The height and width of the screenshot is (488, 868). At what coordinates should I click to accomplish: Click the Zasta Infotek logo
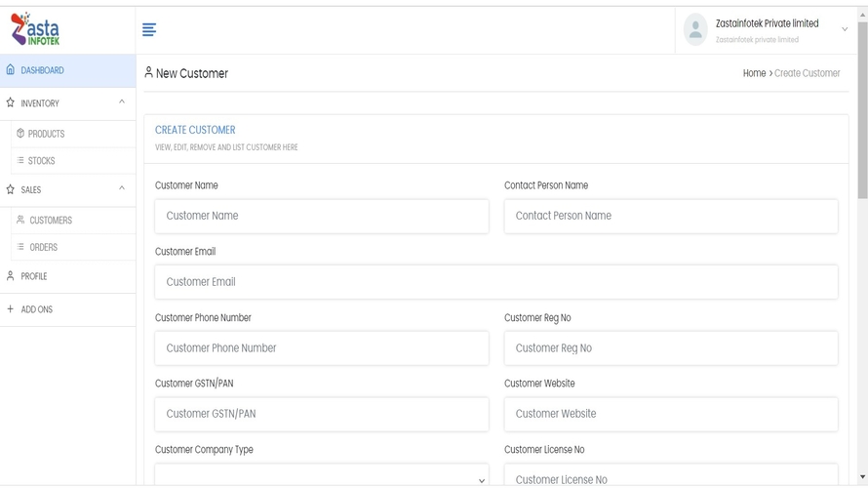[x=33, y=29]
